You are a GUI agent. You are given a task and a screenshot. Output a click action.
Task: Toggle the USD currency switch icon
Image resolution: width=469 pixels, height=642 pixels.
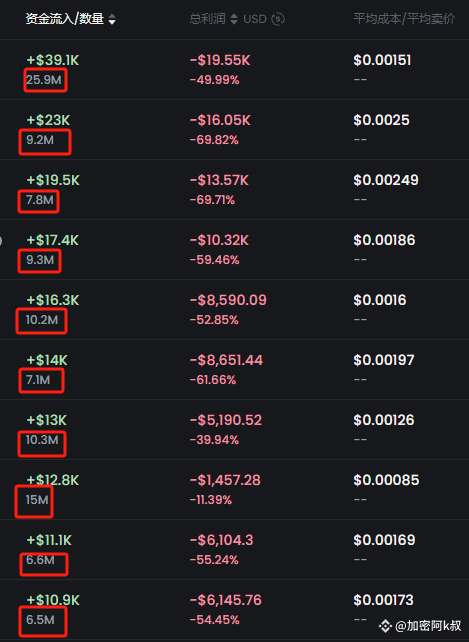click(278, 19)
